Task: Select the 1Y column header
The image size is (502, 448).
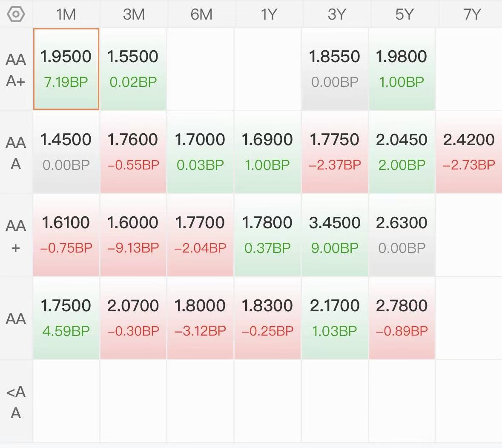Action: [x=268, y=14]
